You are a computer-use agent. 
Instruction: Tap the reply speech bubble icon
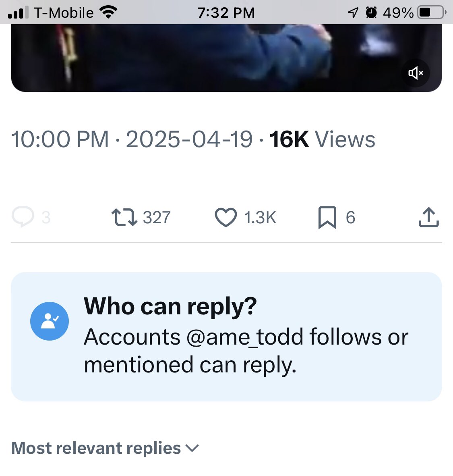pyautogui.click(x=23, y=217)
